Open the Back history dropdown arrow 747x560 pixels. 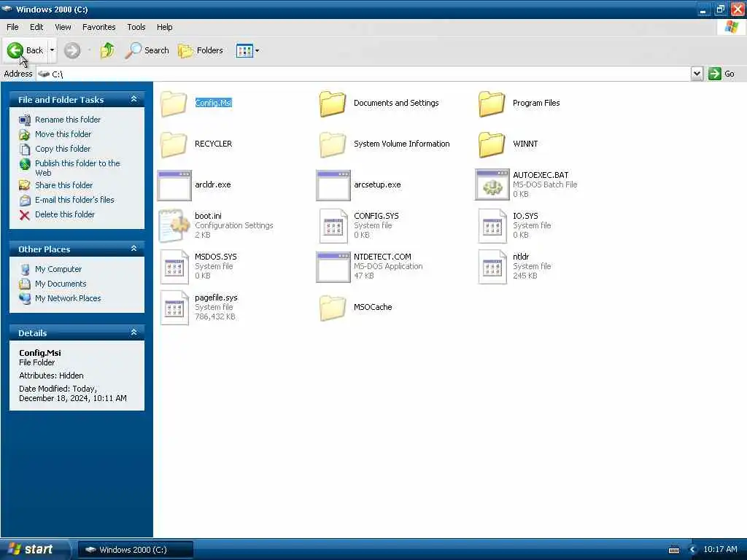pos(52,50)
